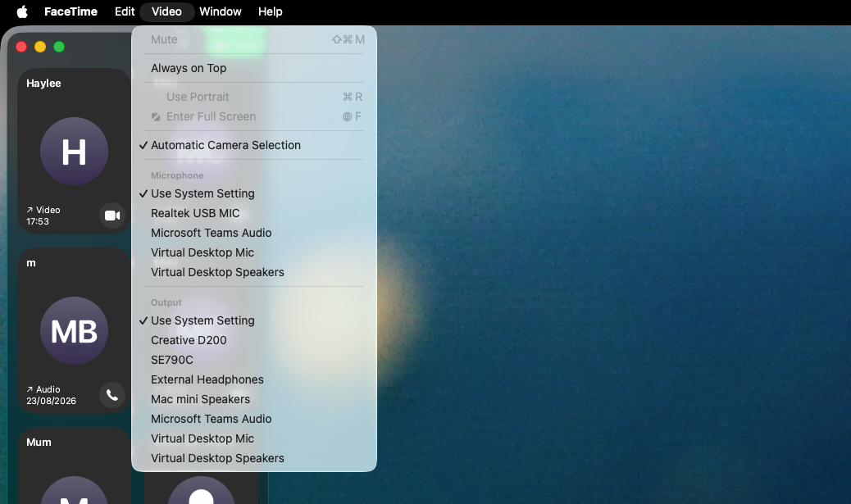Open the Edit menu

coord(125,11)
